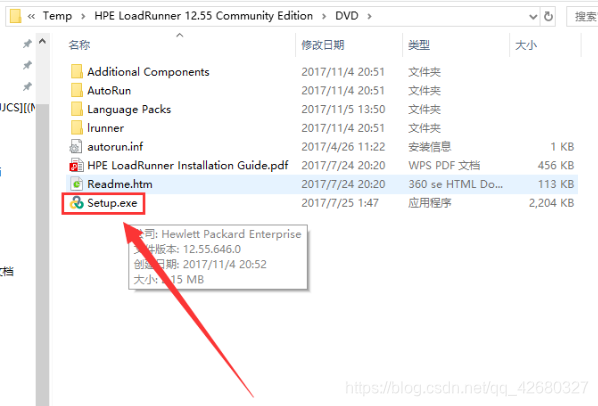Select the Additional Components folder icon
Screen dimensions: 598x406
click(x=76, y=72)
